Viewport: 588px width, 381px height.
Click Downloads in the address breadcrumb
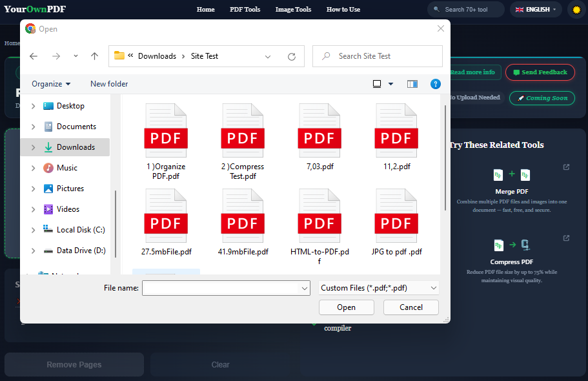coord(157,56)
